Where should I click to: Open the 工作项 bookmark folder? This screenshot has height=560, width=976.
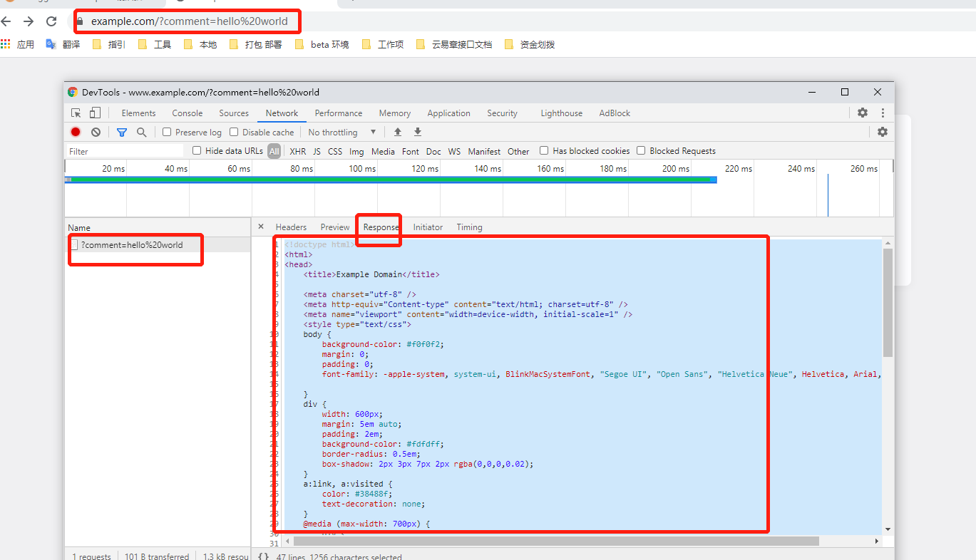pos(383,44)
